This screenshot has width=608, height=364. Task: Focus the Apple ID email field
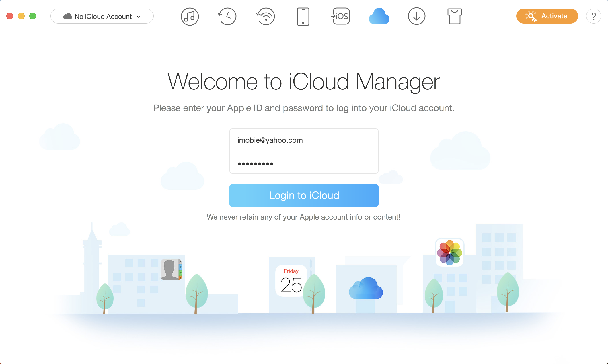click(304, 140)
